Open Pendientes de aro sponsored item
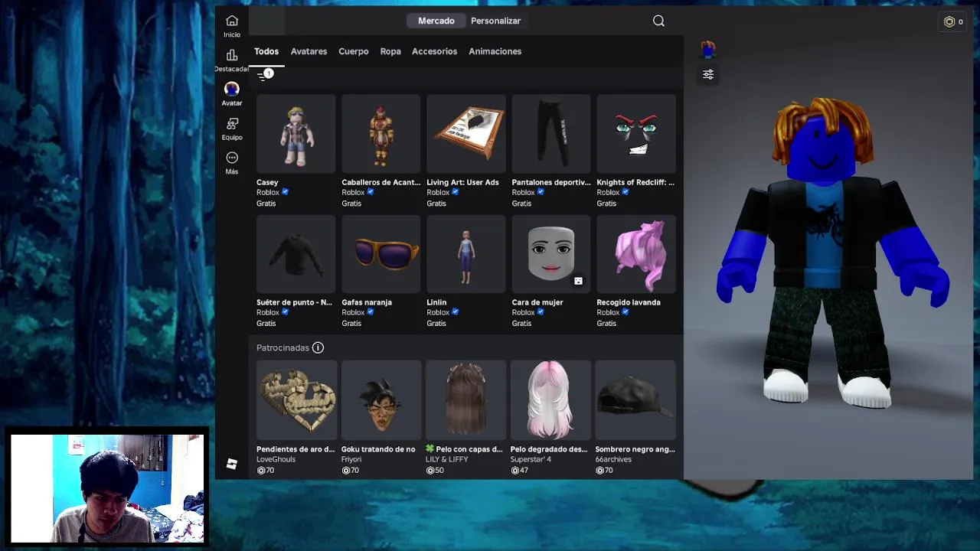Screen dimensions: 980x551 point(296,400)
